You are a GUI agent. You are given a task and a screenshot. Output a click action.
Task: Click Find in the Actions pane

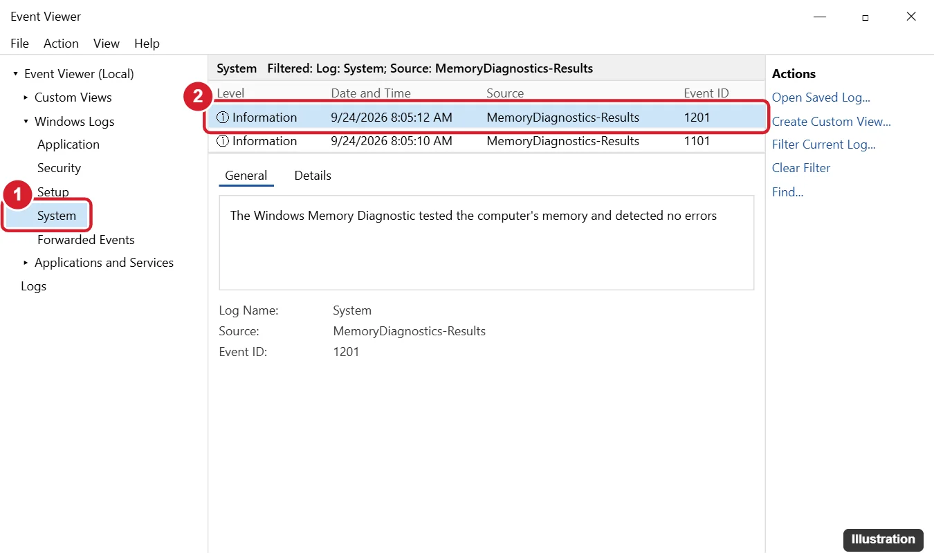coord(787,192)
